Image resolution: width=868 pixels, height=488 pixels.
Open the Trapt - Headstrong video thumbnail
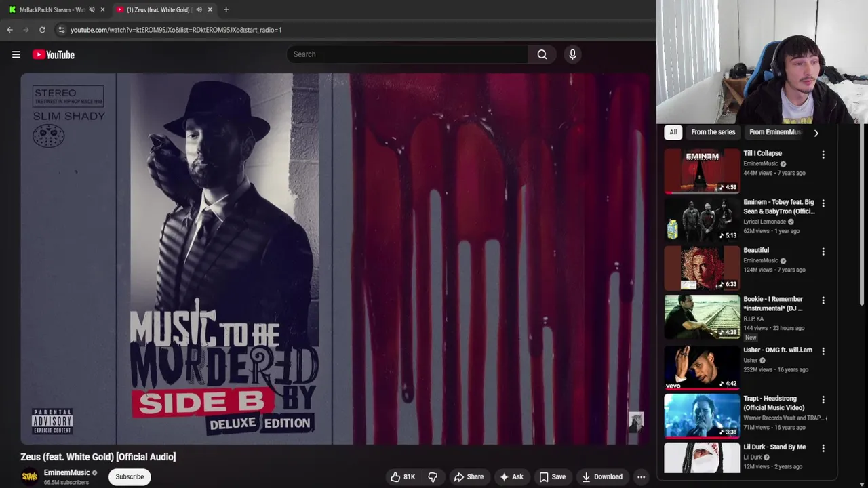702,416
